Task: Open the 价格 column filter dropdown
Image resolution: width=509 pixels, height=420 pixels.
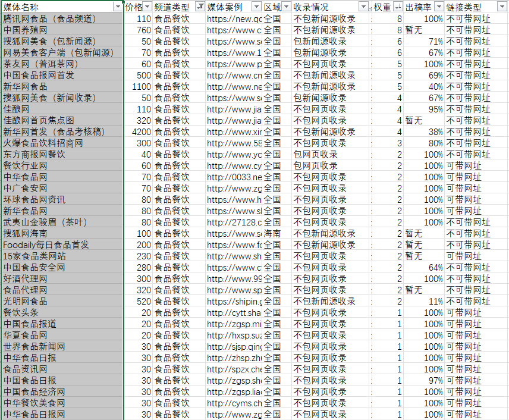Action: [147, 7]
